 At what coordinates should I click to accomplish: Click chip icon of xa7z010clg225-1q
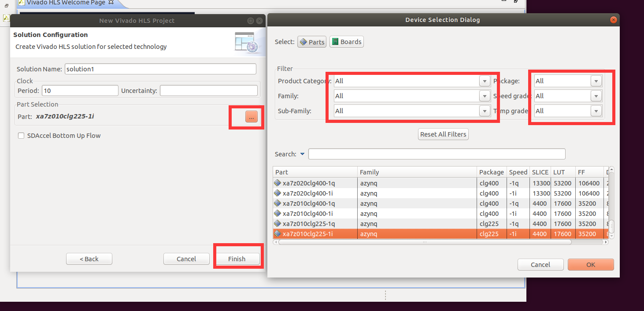click(x=278, y=224)
